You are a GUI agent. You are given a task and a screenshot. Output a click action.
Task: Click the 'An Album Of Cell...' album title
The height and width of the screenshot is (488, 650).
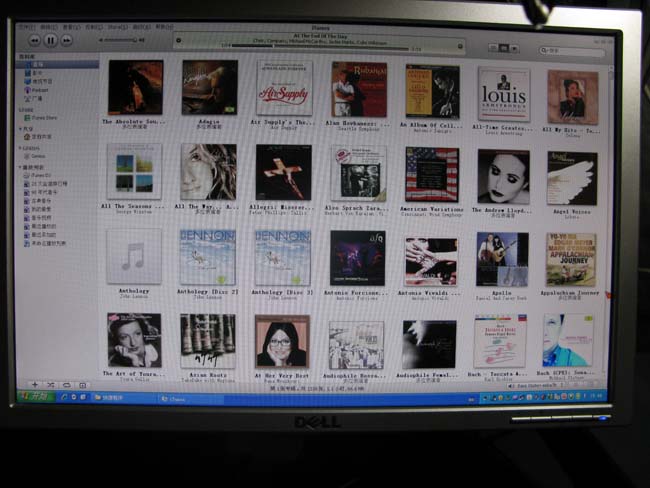click(431, 125)
